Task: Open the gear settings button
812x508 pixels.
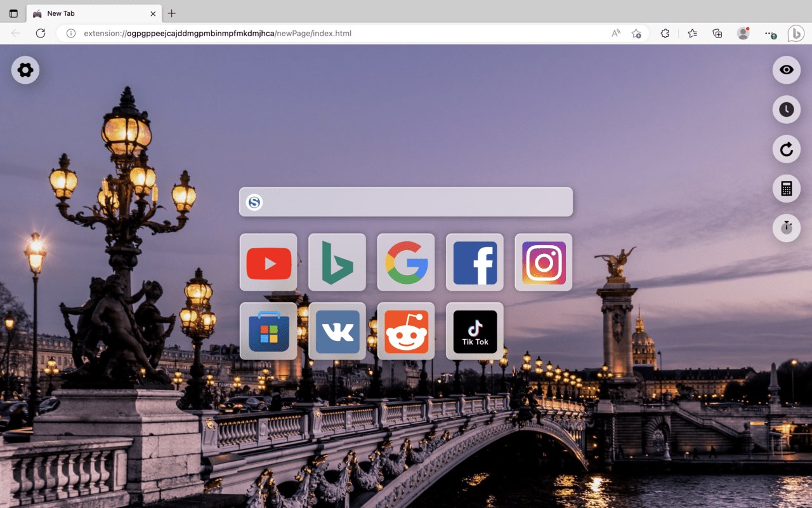Action: [x=25, y=70]
